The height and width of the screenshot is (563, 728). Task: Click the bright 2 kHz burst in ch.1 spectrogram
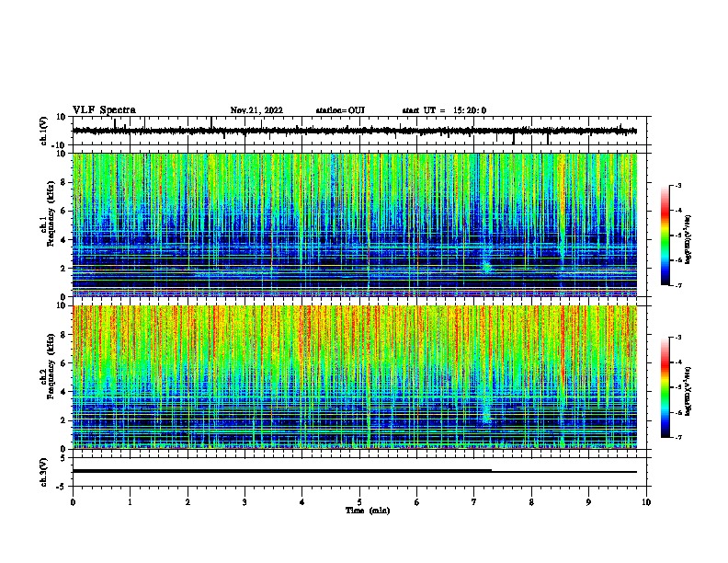pyautogui.click(x=486, y=267)
